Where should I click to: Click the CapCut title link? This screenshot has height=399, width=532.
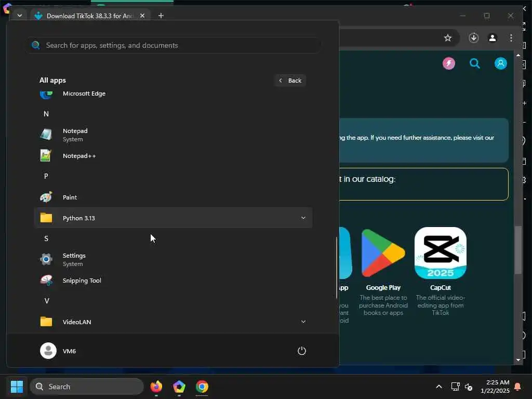click(x=441, y=288)
